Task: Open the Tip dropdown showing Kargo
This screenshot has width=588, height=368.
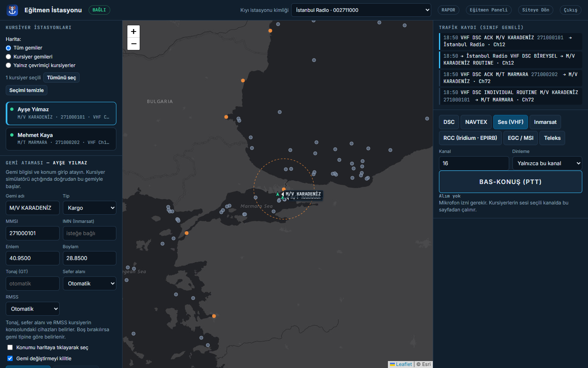Action: click(89, 208)
